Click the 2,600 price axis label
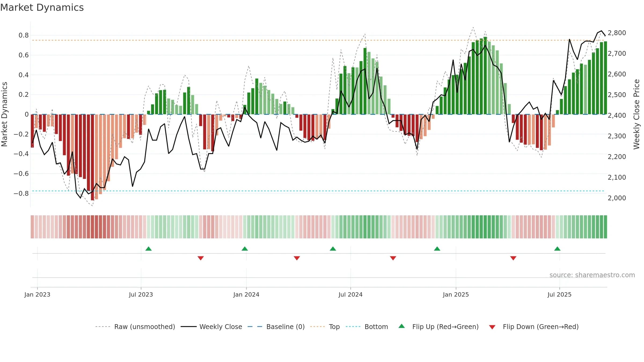Viewport: 644px width, 362px height. coord(617,74)
